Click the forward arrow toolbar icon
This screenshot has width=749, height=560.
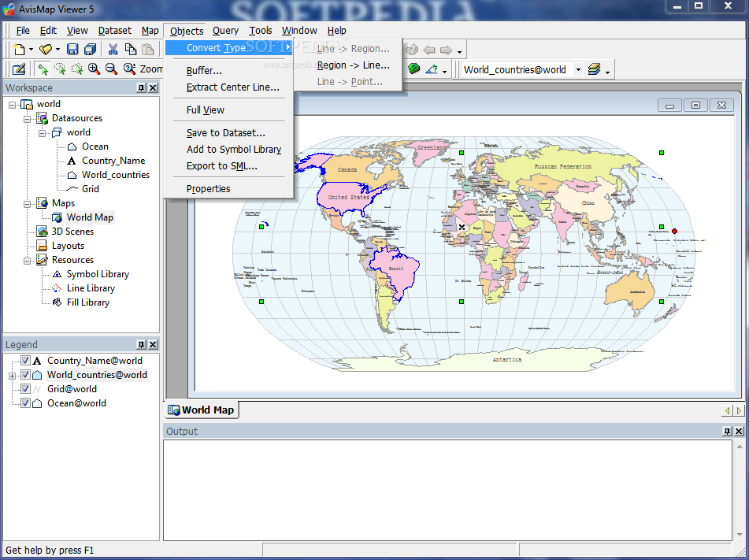coord(446,50)
